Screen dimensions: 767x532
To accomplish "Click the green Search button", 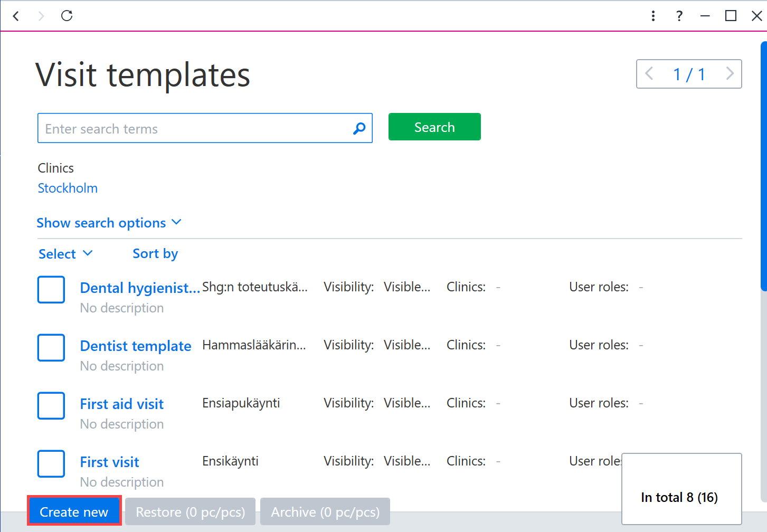I will tap(434, 127).
